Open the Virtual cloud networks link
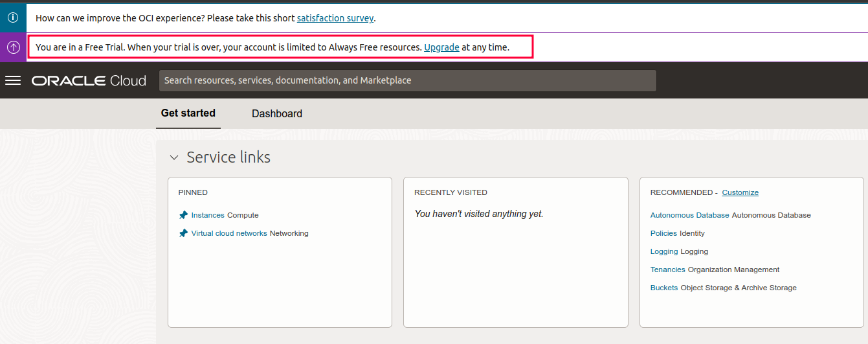Viewport: 868px width, 344px height. click(229, 233)
